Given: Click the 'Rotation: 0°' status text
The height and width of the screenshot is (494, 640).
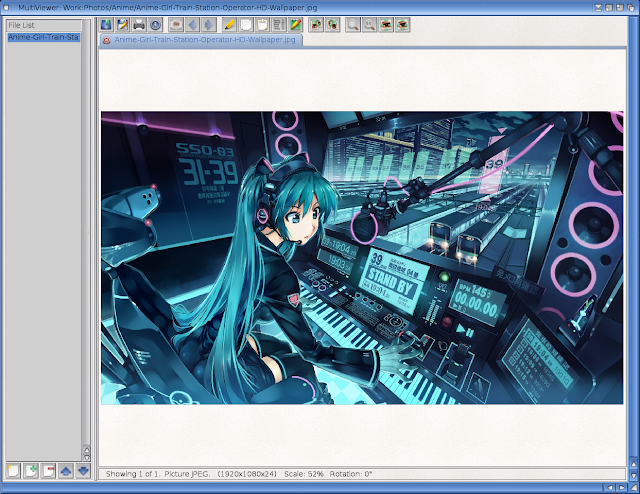Looking at the screenshot, I should [351, 474].
